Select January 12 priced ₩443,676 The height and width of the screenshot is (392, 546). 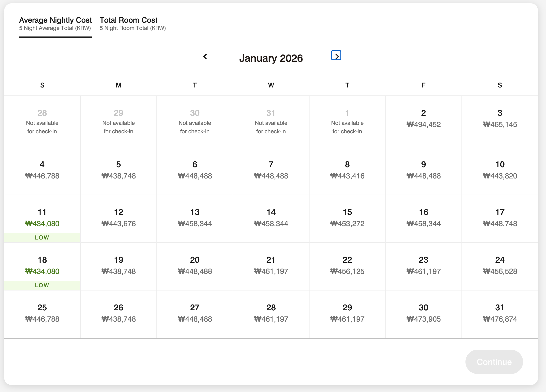[x=118, y=218]
